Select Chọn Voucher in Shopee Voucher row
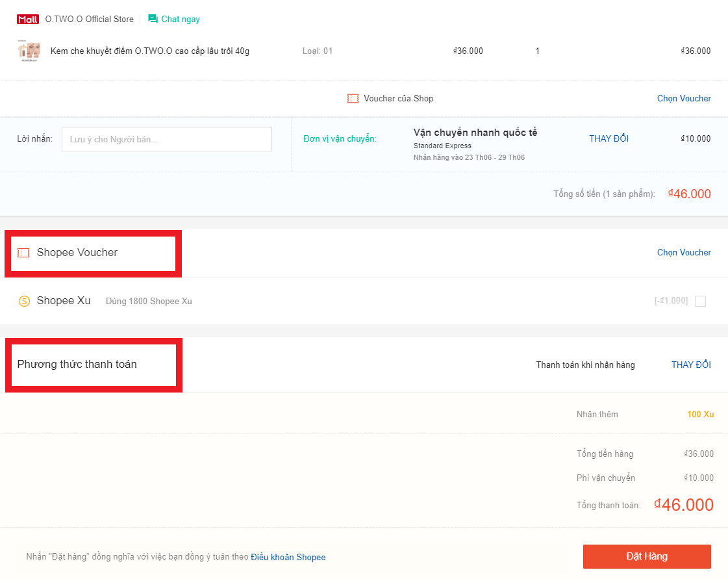 (684, 253)
